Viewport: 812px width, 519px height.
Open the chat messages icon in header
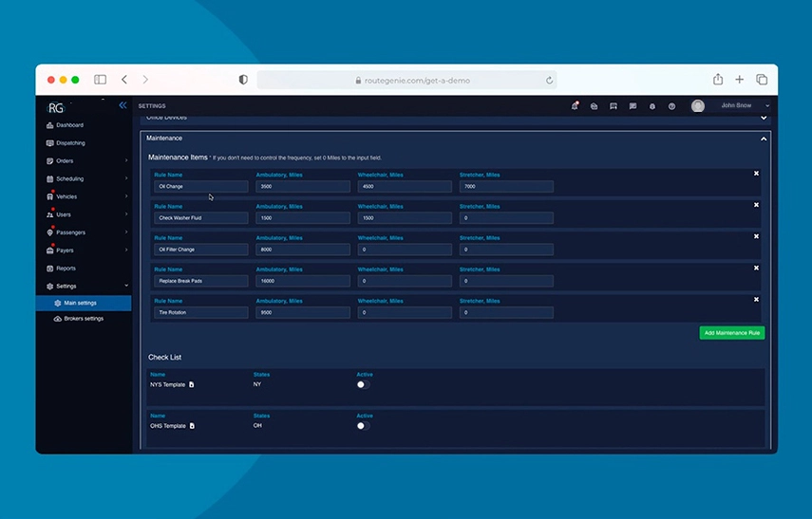633,106
